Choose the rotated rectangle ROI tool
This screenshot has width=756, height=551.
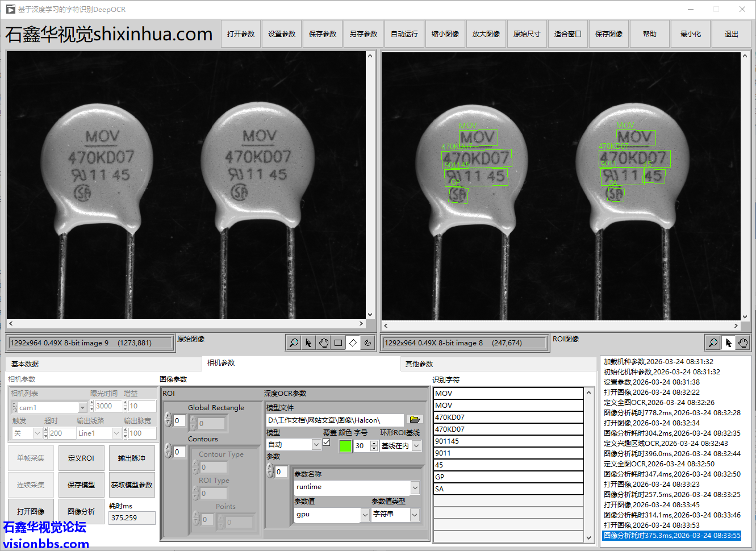353,343
